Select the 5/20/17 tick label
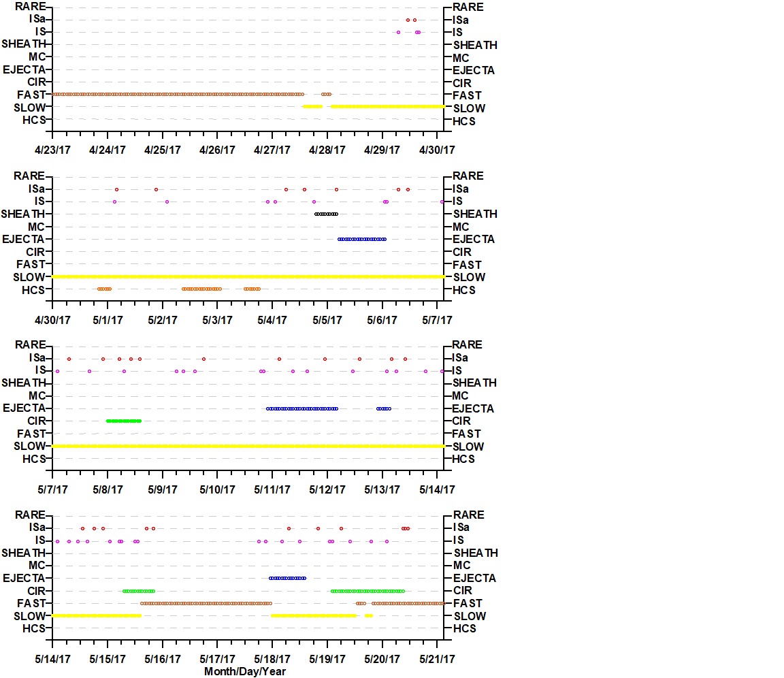This screenshot has width=784, height=678. [x=382, y=659]
